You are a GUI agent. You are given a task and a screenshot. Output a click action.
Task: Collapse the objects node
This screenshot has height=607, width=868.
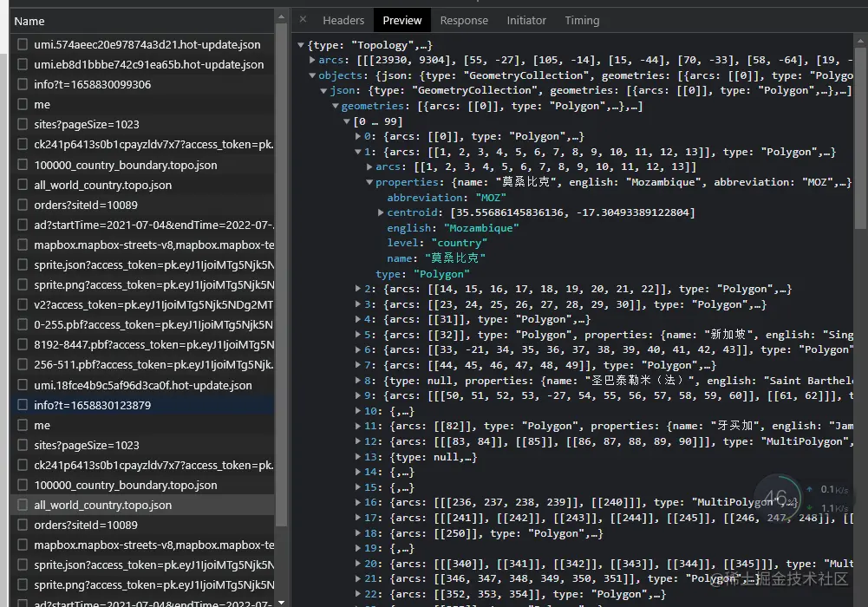312,75
